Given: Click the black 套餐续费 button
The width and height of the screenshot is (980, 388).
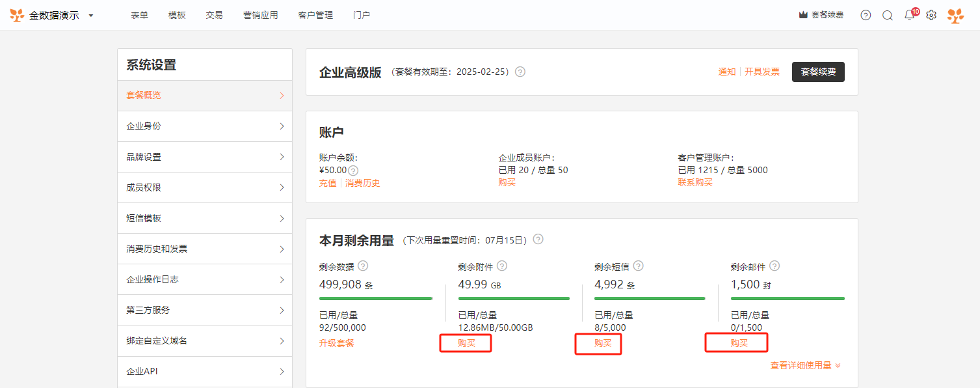Looking at the screenshot, I should (x=818, y=72).
